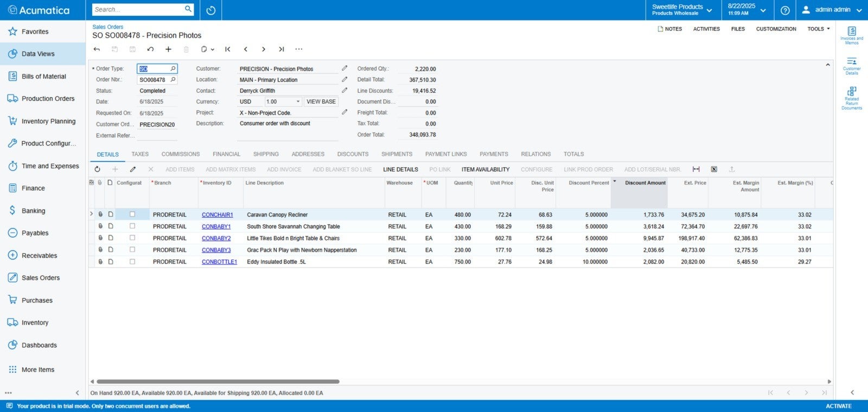
Task: Refresh the details grid
Action: pos(97,169)
